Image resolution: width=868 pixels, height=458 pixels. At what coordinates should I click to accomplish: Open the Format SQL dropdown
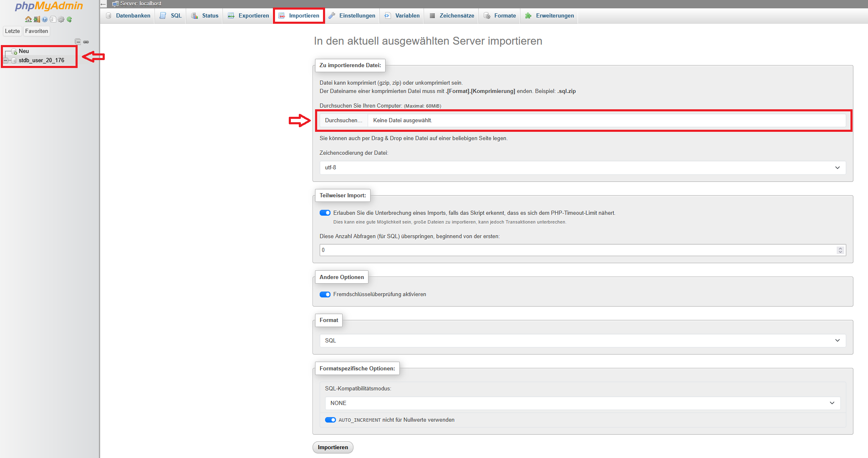pos(582,340)
